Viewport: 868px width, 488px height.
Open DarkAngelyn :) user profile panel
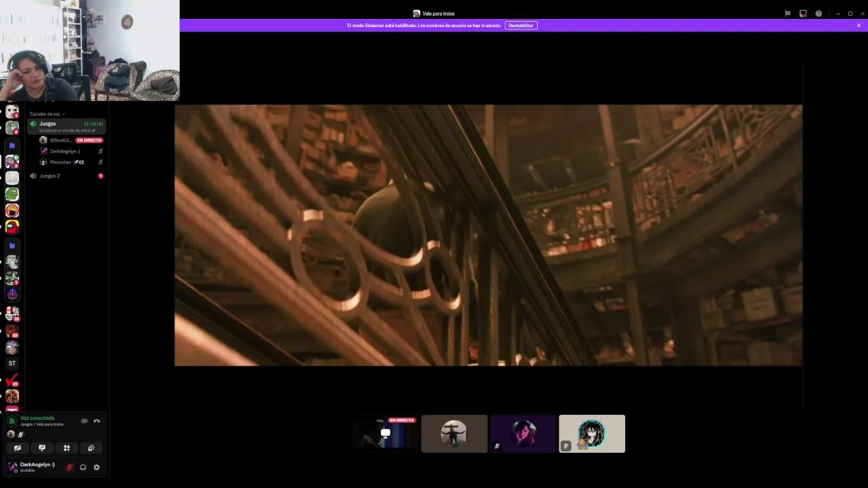[x=33, y=467]
